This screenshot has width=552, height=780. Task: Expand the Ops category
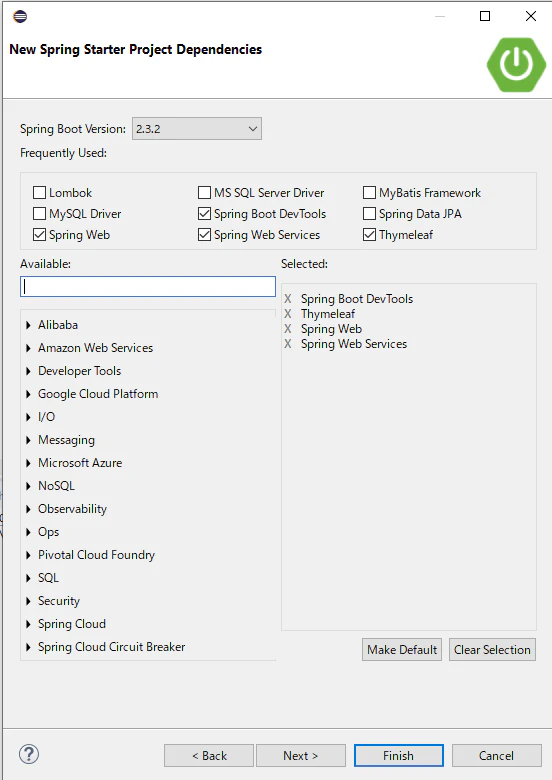click(28, 532)
